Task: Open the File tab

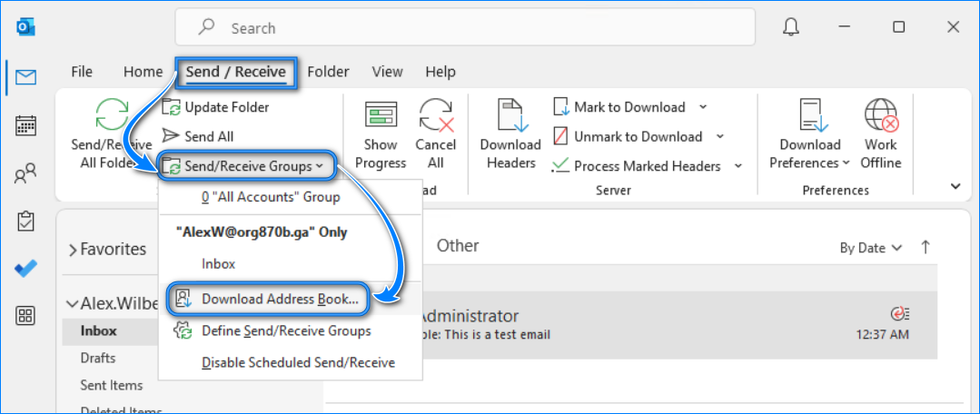Action: click(81, 72)
